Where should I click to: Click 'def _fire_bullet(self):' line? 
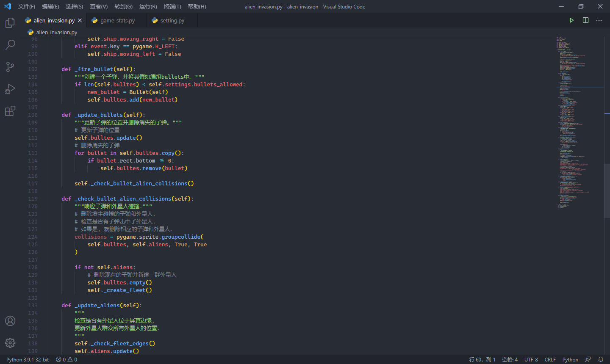[98, 69]
